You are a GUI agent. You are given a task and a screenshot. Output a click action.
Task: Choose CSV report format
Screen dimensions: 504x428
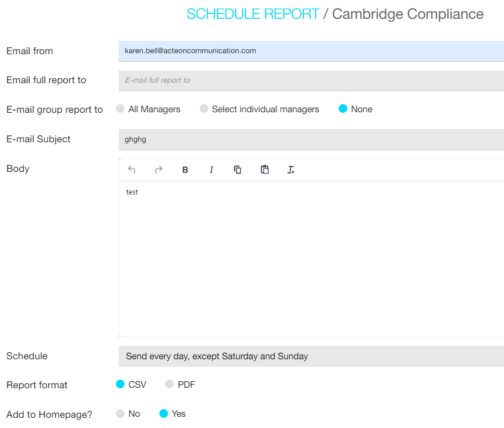pyautogui.click(x=121, y=385)
